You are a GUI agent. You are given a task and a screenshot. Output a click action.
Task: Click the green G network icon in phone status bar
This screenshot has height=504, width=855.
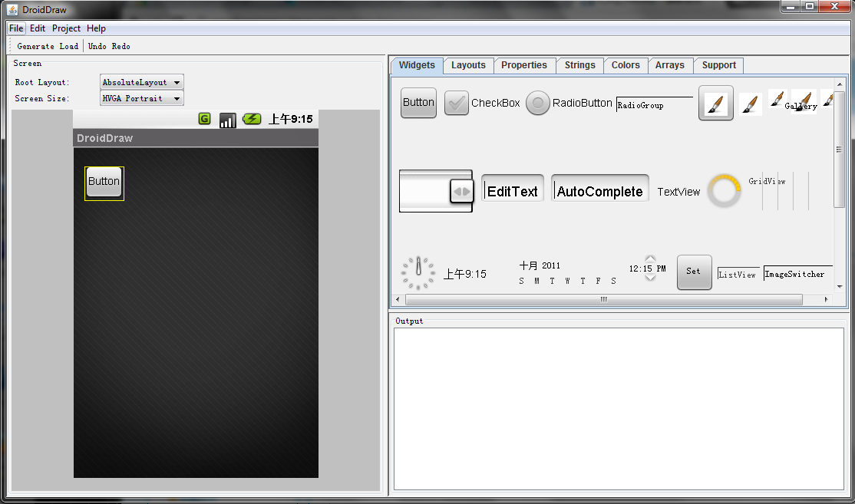[204, 118]
